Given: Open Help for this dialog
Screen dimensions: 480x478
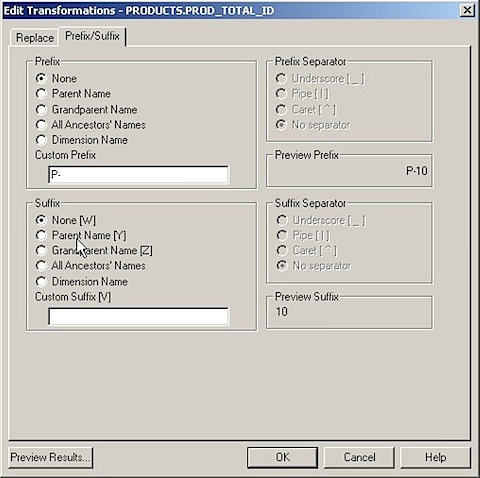Looking at the screenshot, I should click(x=435, y=457).
